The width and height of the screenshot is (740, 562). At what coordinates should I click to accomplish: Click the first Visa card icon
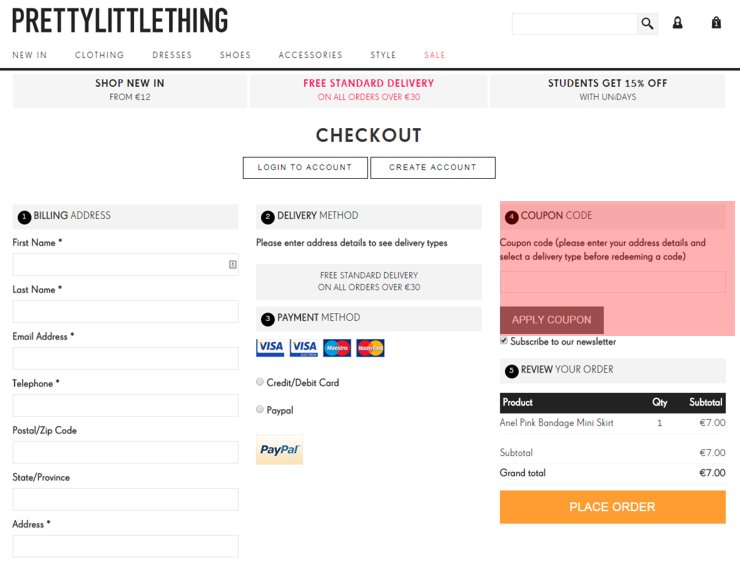[270, 348]
